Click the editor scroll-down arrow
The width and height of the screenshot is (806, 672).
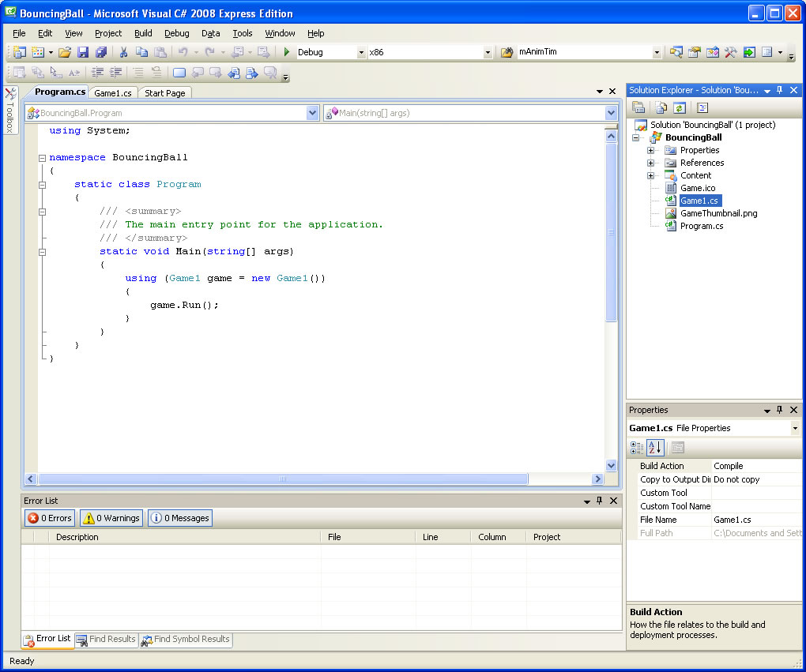click(x=611, y=465)
